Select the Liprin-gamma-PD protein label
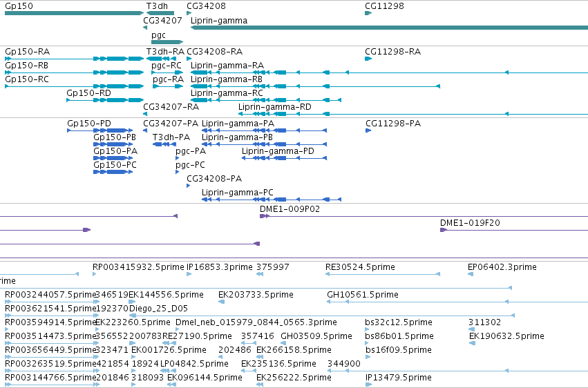 point(278,151)
